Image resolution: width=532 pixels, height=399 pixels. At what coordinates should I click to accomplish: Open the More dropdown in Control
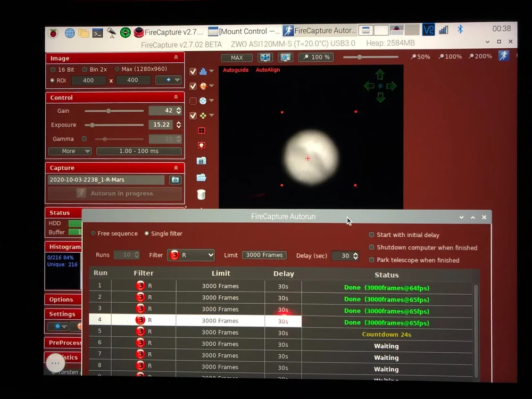point(70,151)
